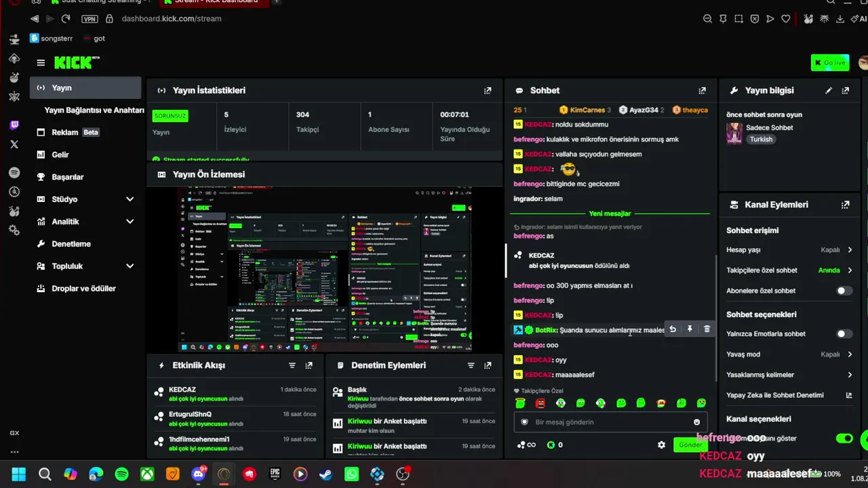Open filter options in Etkinlik Akışı
The width and height of the screenshot is (868, 488).
pos(292,365)
